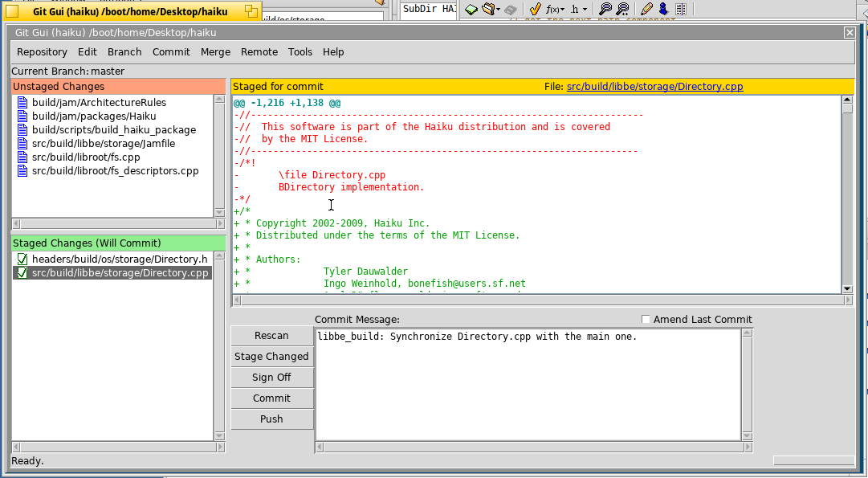Click the greyed save disk icon in the editor toolbar
Viewport: 868px width, 478px height.
511,10
